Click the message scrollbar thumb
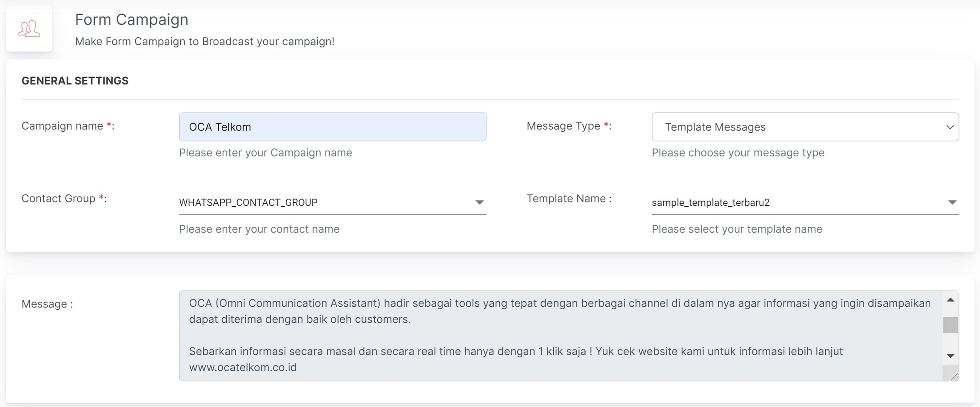980x407 pixels. click(950, 325)
